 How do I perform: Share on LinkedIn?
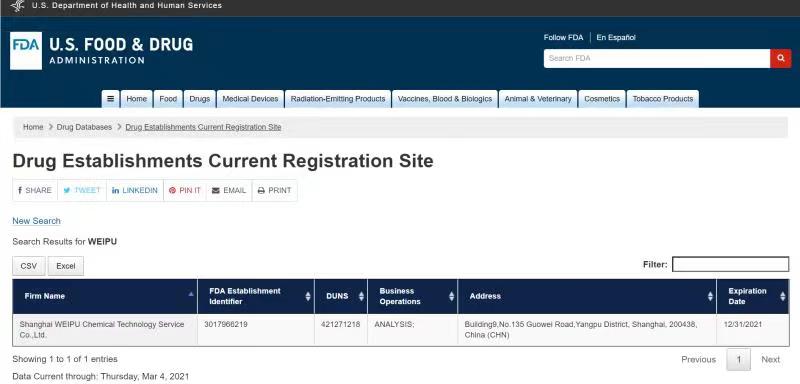click(135, 190)
